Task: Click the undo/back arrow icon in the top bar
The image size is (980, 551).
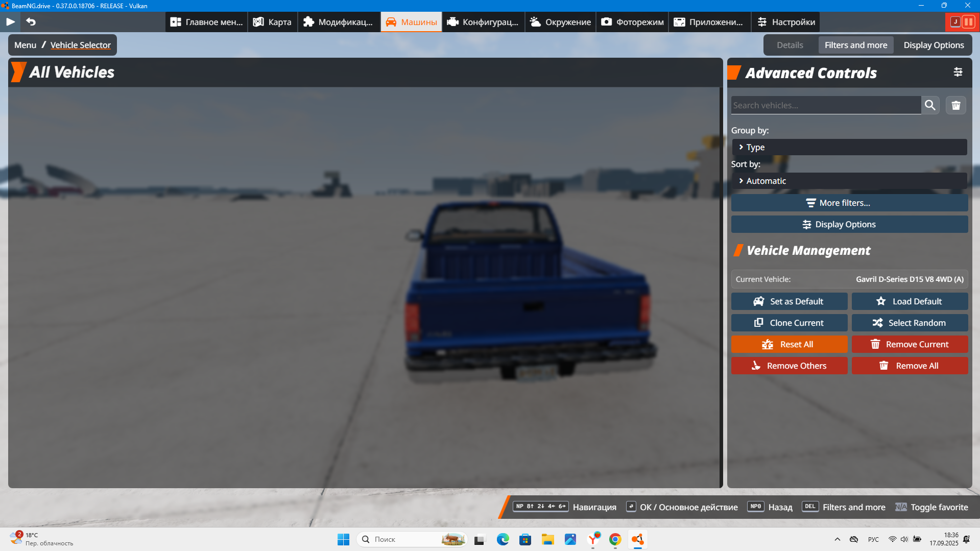Action: point(31,22)
